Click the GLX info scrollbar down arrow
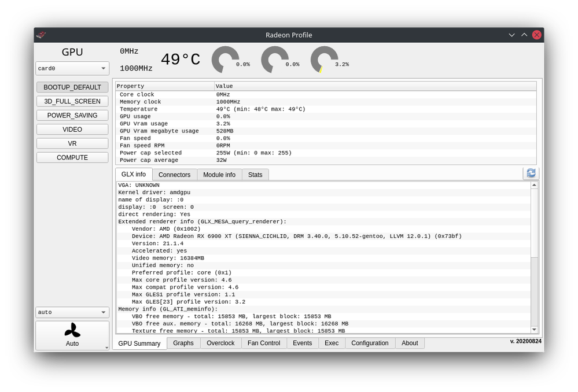 pyautogui.click(x=534, y=330)
